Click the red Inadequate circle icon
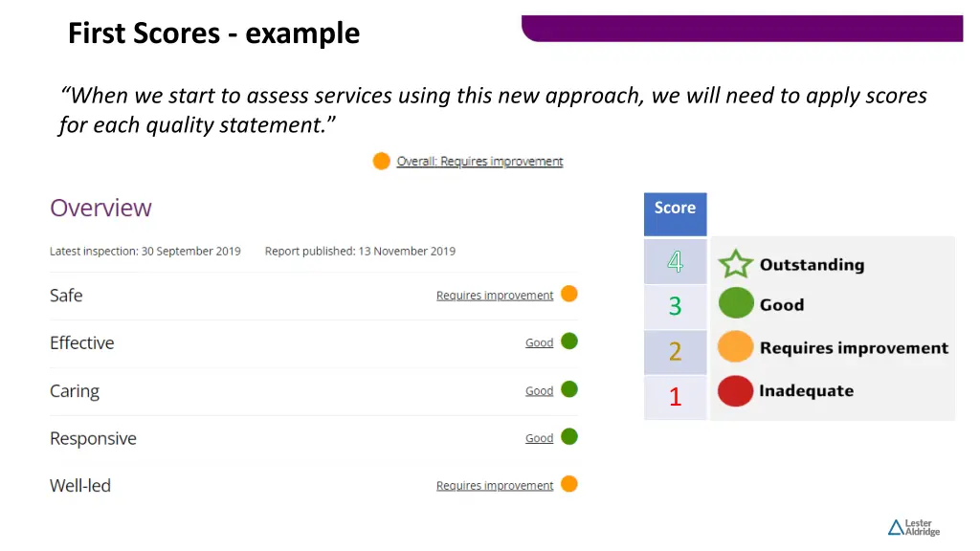 tap(735, 391)
